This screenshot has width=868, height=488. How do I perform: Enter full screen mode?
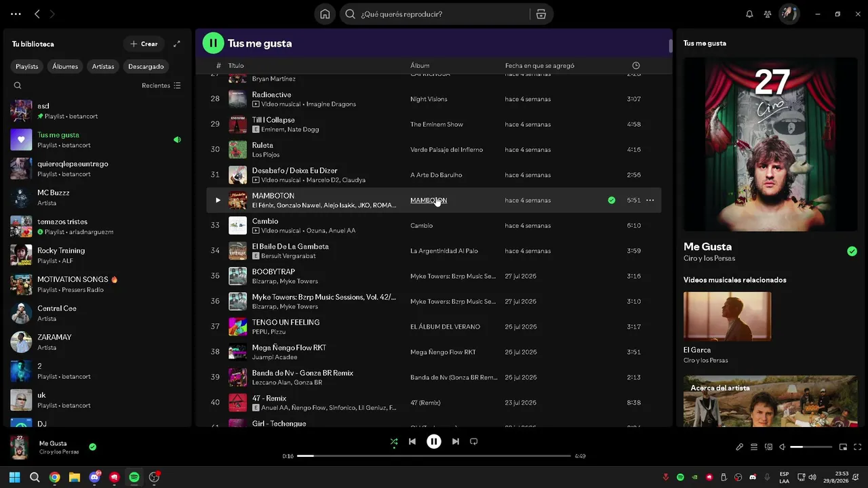[x=858, y=447]
